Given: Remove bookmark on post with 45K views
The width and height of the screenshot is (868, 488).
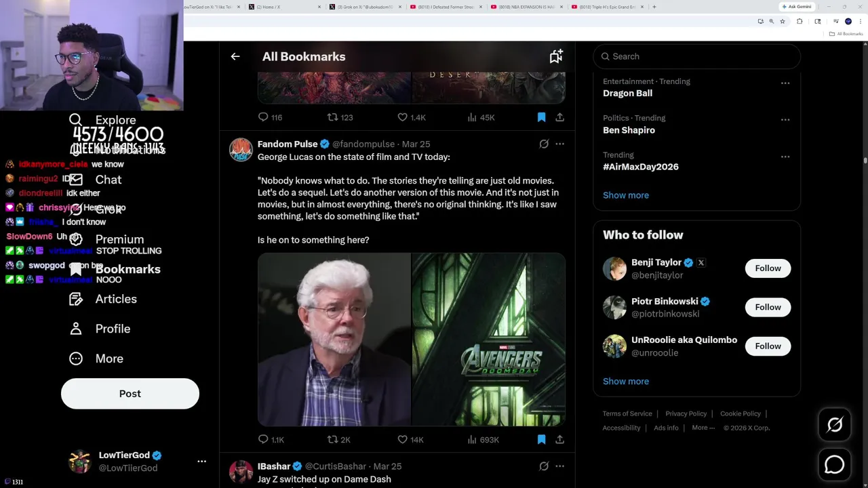Looking at the screenshot, I should coord(541,117).
